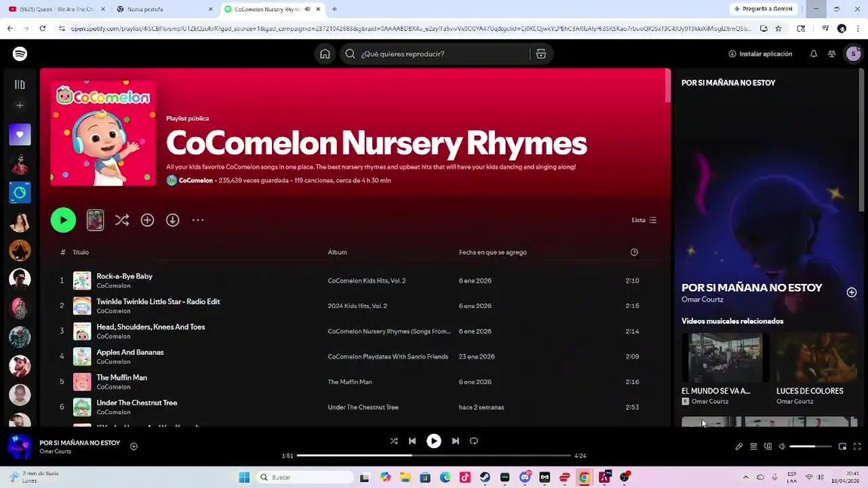Viewport: 868px width, 488px height.
Task: Open Discord from the taskbar
Action: [x=525, y=477]
